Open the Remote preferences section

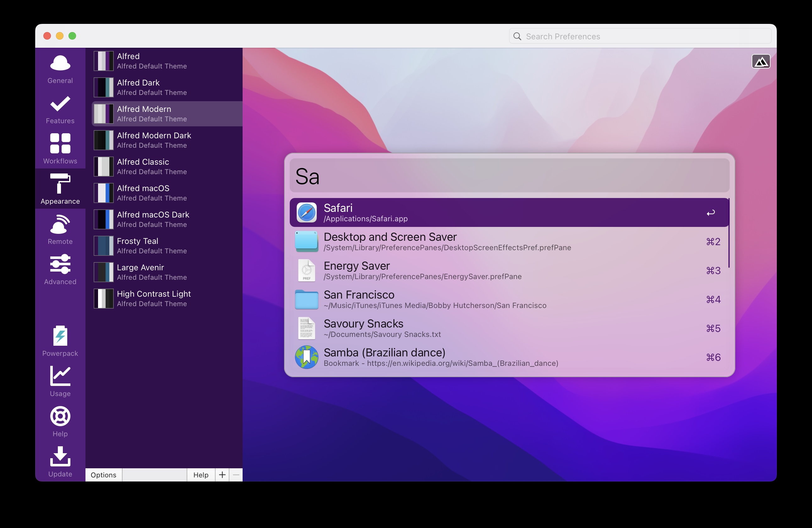click(60, 229)
